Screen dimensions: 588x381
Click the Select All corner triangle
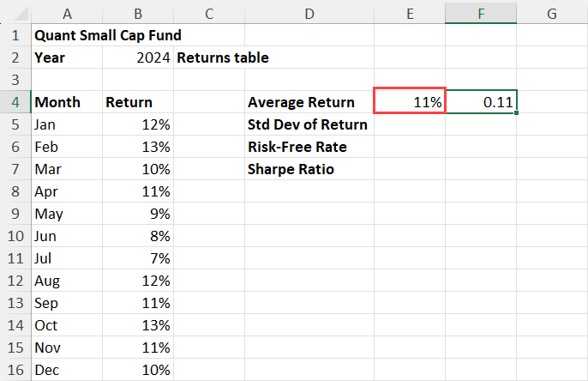(21, 14)
